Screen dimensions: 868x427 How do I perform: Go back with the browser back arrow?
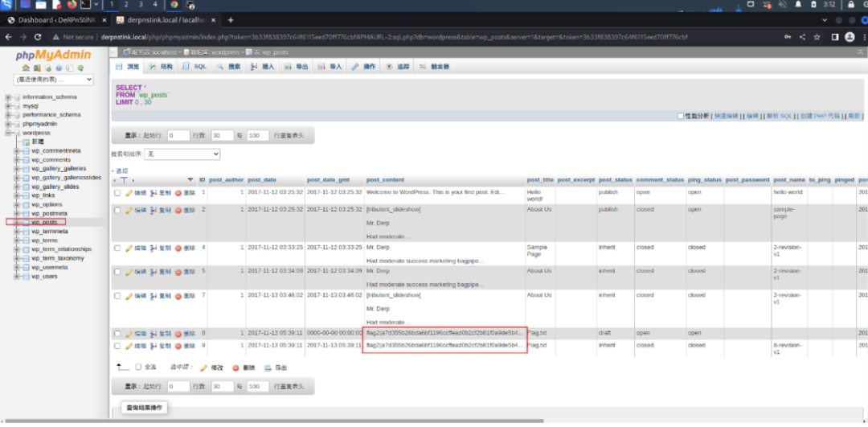coord(8,37)
